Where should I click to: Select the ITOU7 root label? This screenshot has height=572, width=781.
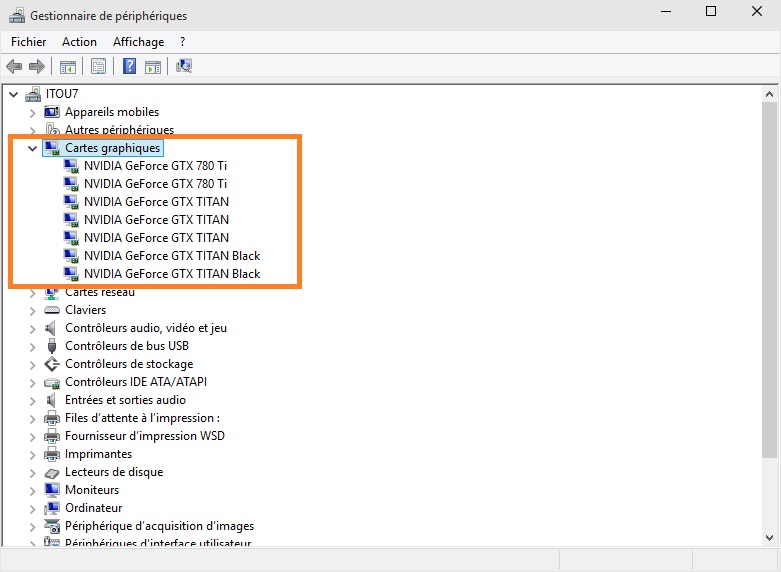62,94
